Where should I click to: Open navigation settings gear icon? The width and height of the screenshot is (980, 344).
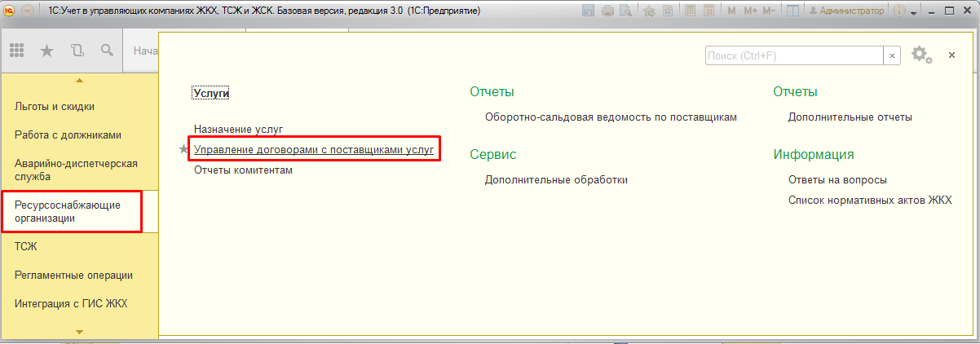[x=920, y=55]
